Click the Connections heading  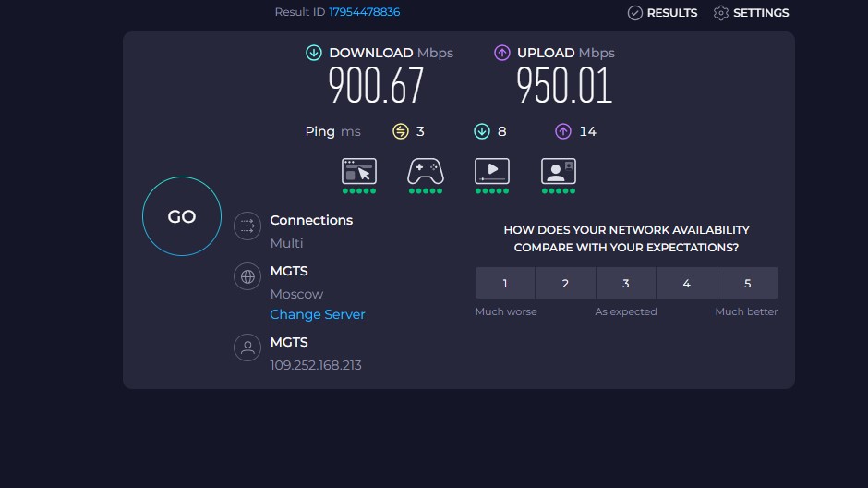coord(311,220)
